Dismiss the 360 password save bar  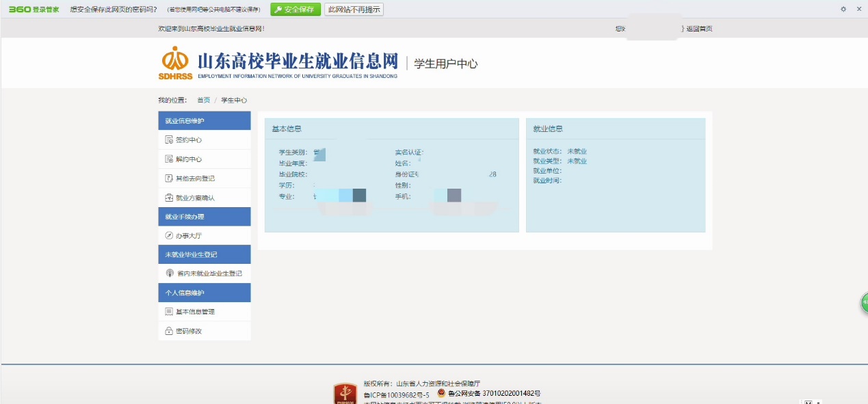pos(859,9)
